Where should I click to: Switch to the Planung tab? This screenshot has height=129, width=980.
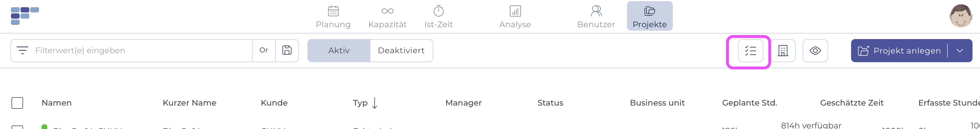(333, 16)
